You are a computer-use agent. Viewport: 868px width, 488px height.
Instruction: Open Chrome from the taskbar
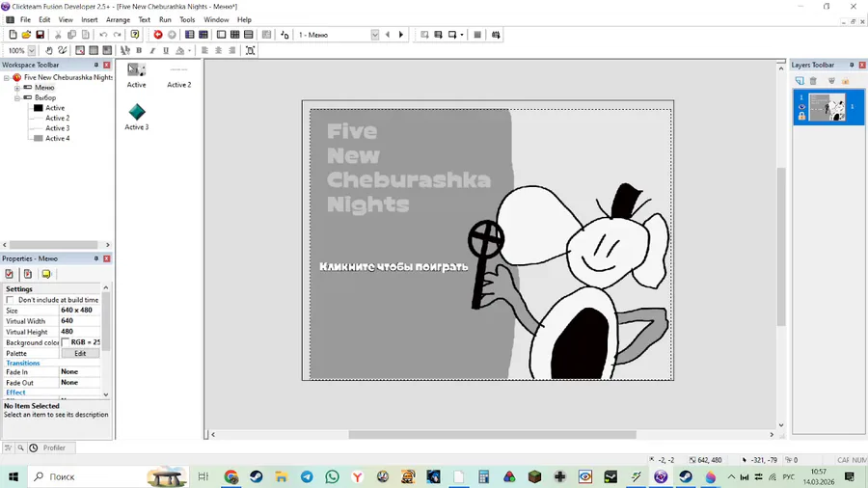tap(231, 476)
